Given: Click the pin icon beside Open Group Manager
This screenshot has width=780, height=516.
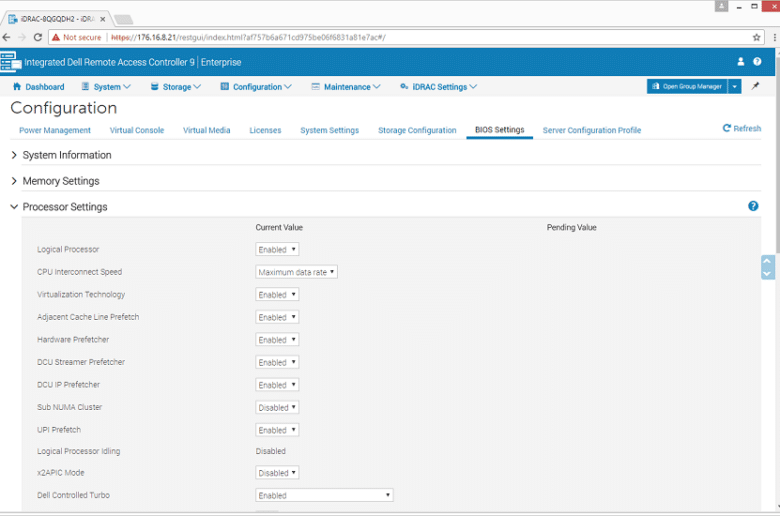Looking at the screenshot, I should coord(755,86).
